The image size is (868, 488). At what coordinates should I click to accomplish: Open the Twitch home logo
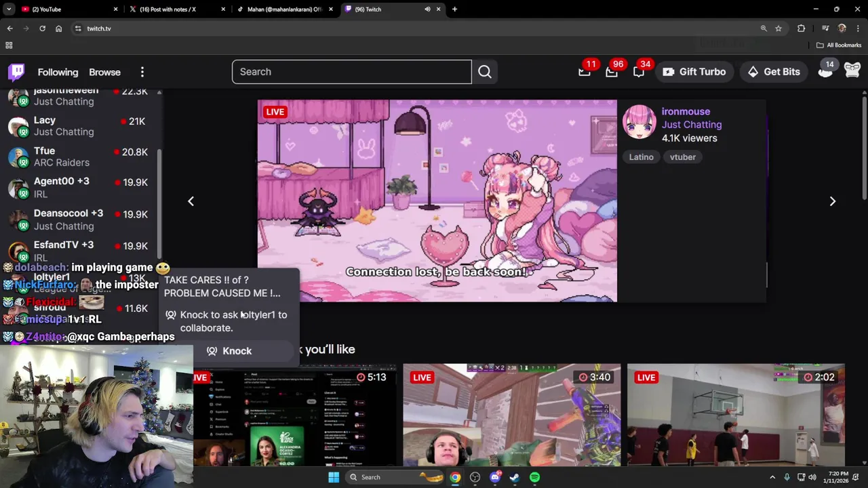[16, 72]
